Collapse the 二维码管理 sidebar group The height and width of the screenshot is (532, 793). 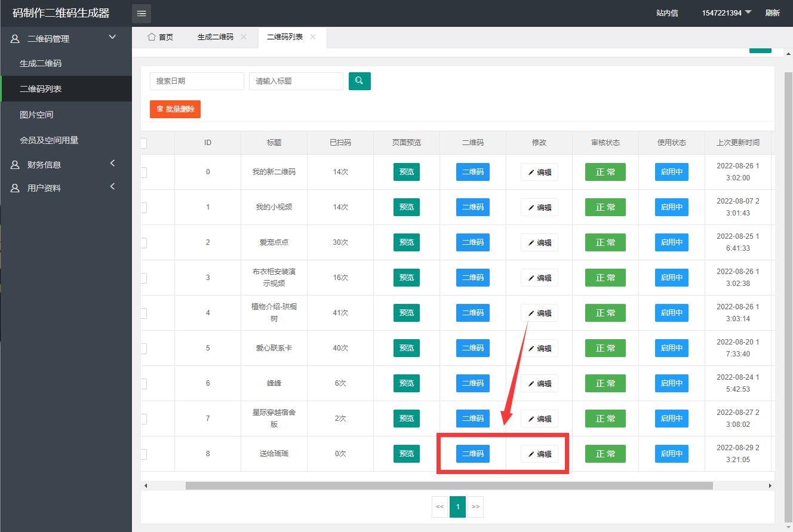pyautogui.click(x=66, y=38)
